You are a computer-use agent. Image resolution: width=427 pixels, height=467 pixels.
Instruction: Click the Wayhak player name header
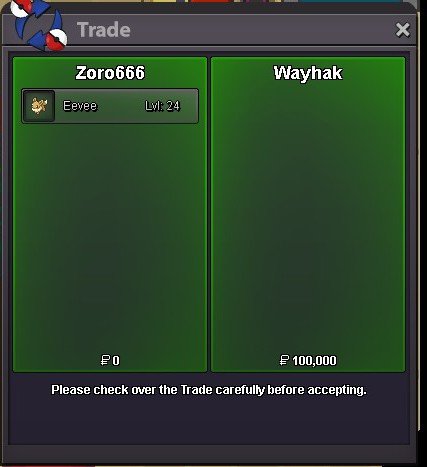308,73
